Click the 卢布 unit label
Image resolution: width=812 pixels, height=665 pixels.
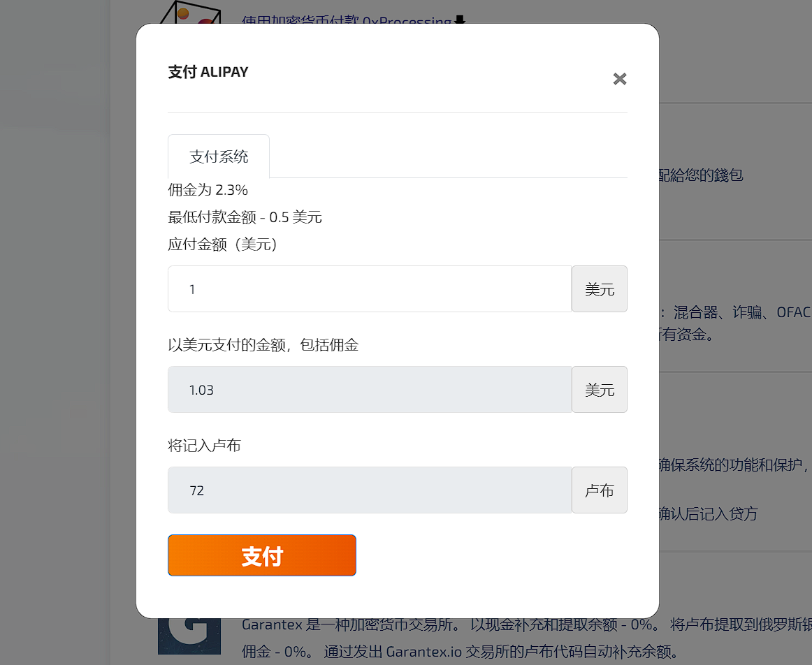(600, 490)
